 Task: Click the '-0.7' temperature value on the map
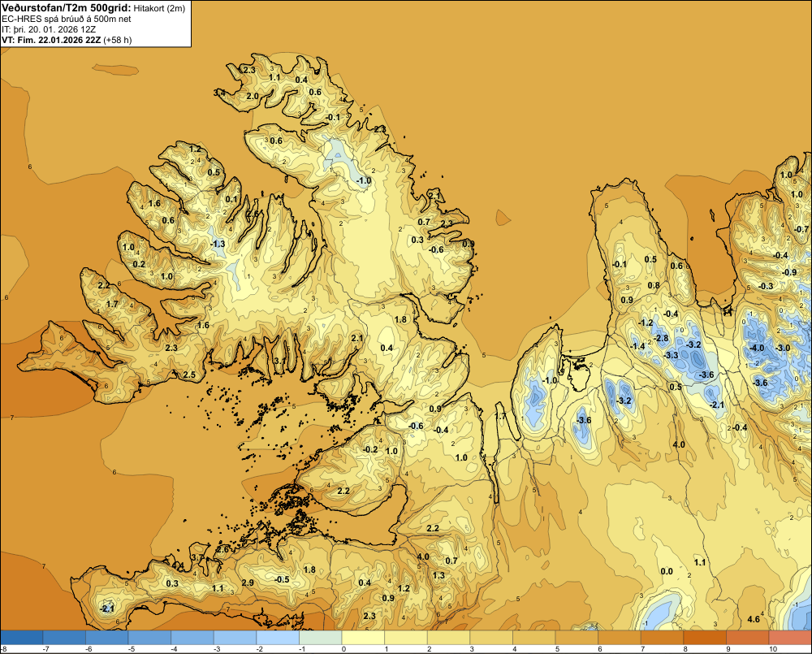(801, 229)
